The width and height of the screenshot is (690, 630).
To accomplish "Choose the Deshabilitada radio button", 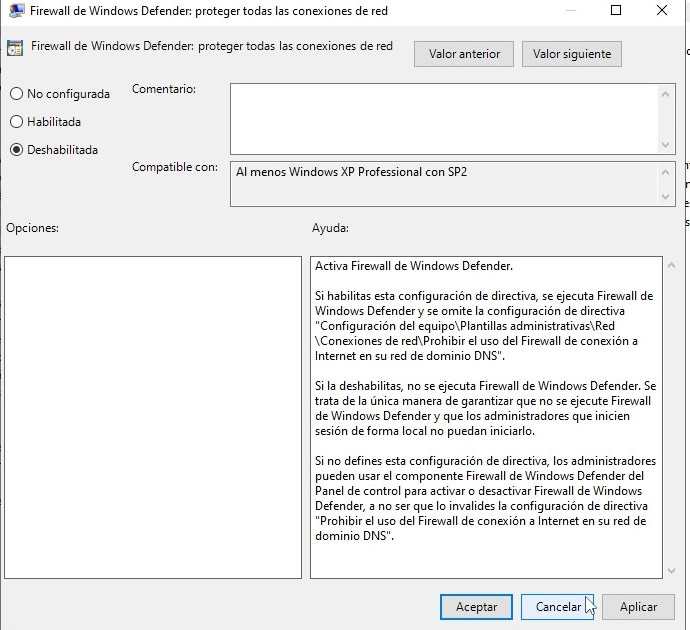I will [x=16, y=150].
